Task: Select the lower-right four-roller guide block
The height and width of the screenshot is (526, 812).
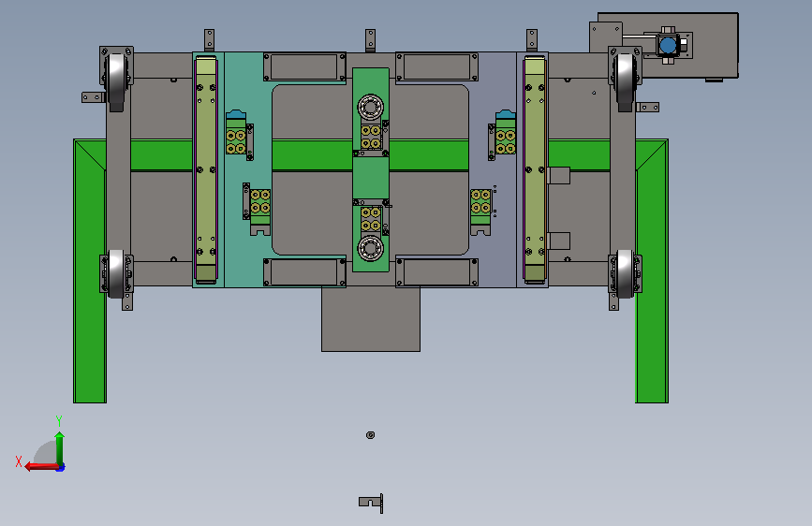Action: pos(480,212)
